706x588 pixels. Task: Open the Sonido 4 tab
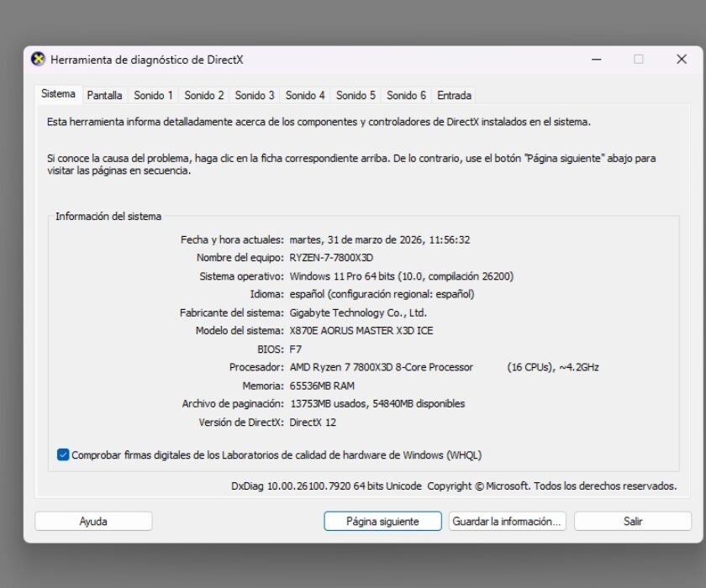304,95
